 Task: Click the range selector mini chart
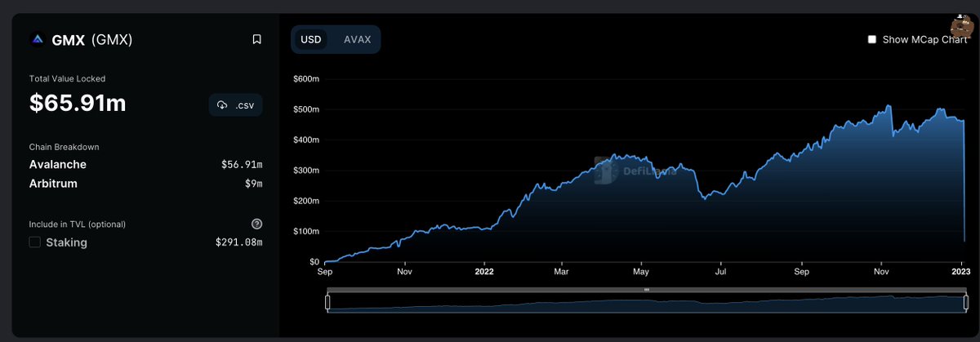click(x=646, y=303)
